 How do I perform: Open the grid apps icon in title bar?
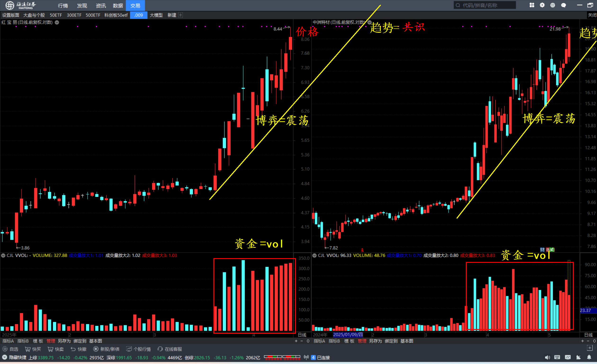point(532,5)
